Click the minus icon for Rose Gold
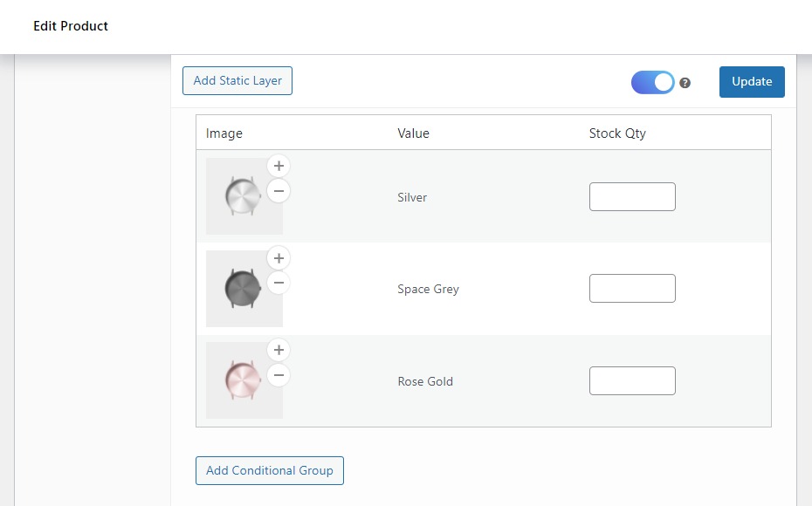The width and height of the screenshot is (812, 506). click(x=279, y=375)
